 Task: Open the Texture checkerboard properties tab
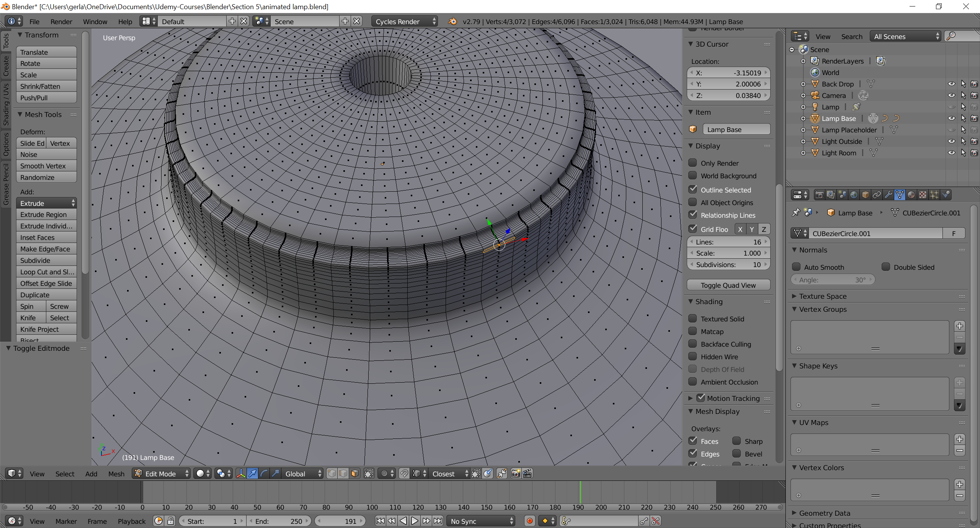click(x=923, y=195)
